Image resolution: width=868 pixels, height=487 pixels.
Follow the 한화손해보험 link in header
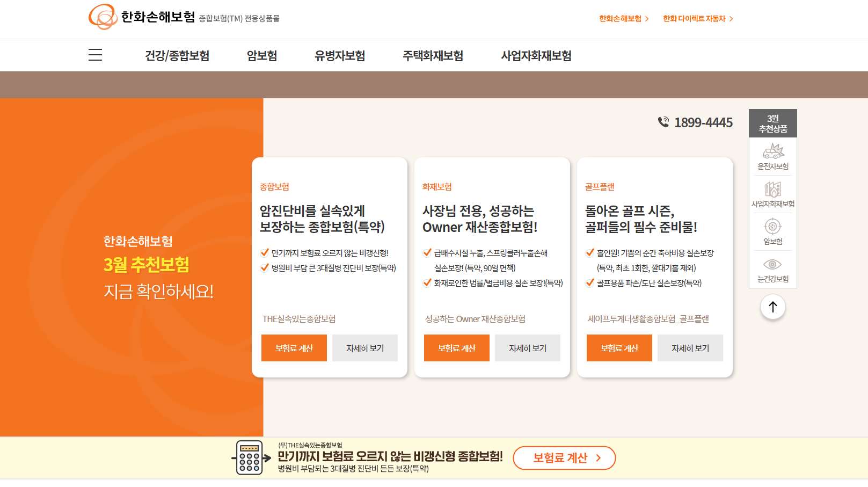[624, 19]
